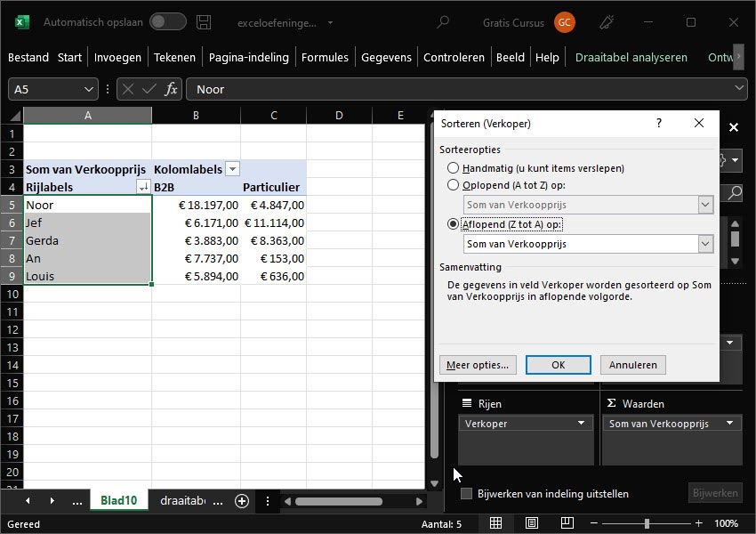This screenshot has width=756, height=534.
Task: Click the Meer opties button
Action: click(x=477, y=365)
